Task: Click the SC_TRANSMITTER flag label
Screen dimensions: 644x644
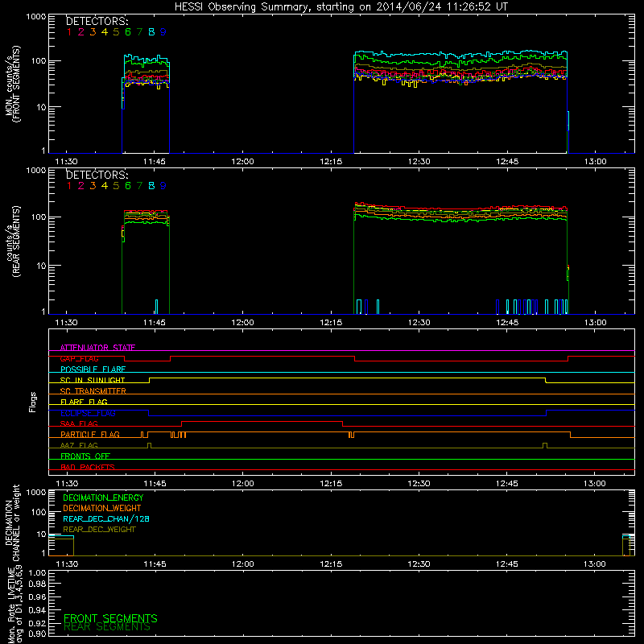Action: pyautogui.click(x=93, y=390)
